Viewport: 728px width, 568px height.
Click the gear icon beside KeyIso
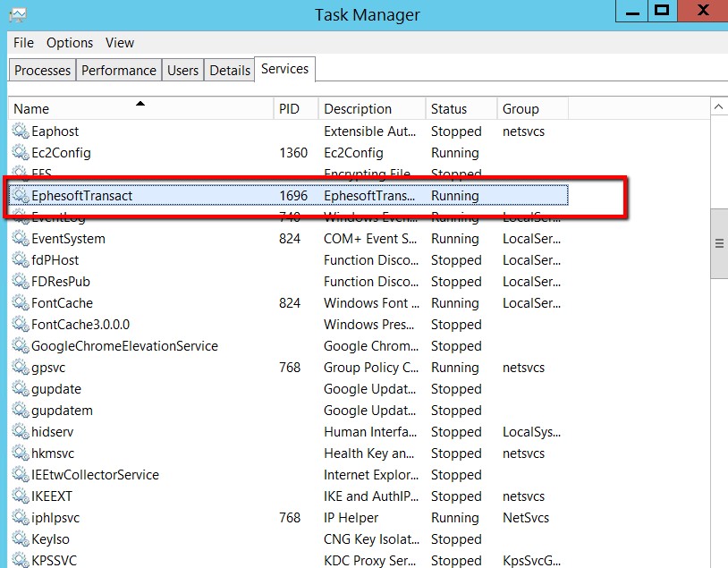point(21,538)
